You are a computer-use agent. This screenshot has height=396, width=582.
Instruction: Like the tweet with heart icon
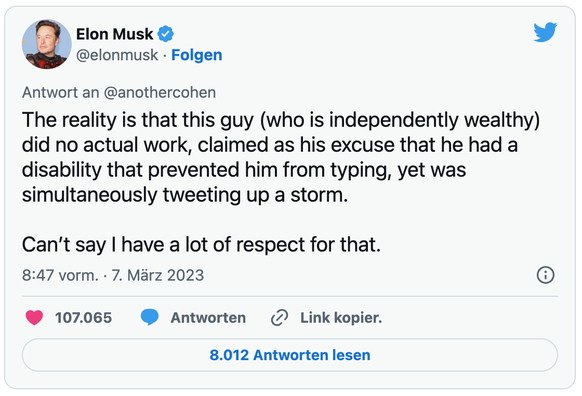(34, 318)
